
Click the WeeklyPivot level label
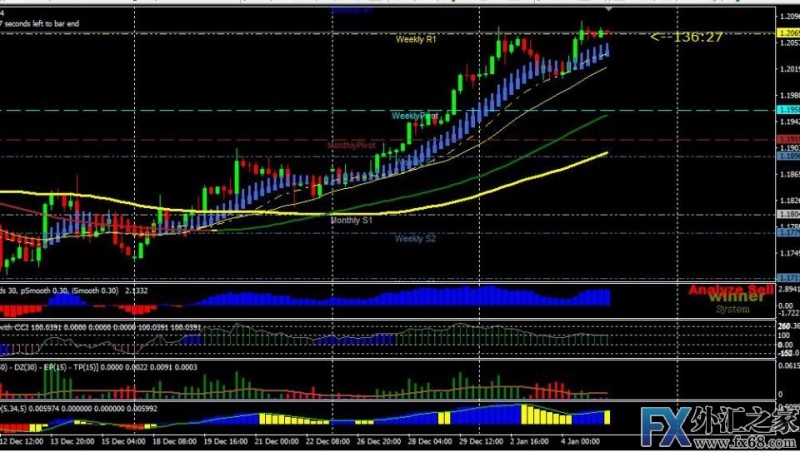click(x=414, y=116)
